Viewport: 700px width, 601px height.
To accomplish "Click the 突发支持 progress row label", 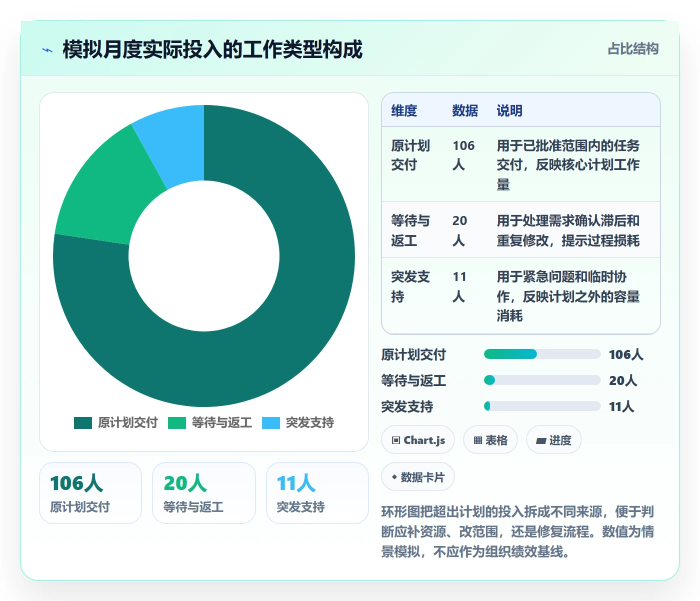I will point(407,406).
